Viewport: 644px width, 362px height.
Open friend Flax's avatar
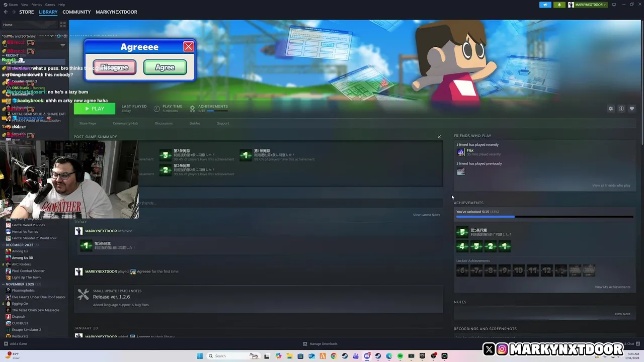tap(461, 152)
